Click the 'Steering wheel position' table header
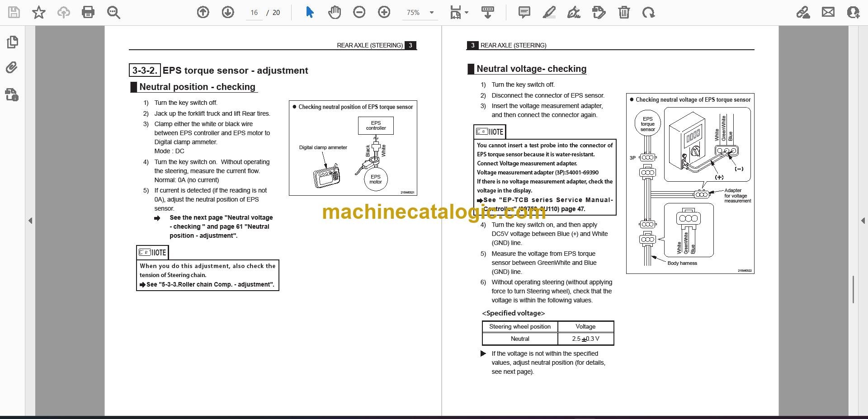This screenshot has width=868, height=419. 520,326
